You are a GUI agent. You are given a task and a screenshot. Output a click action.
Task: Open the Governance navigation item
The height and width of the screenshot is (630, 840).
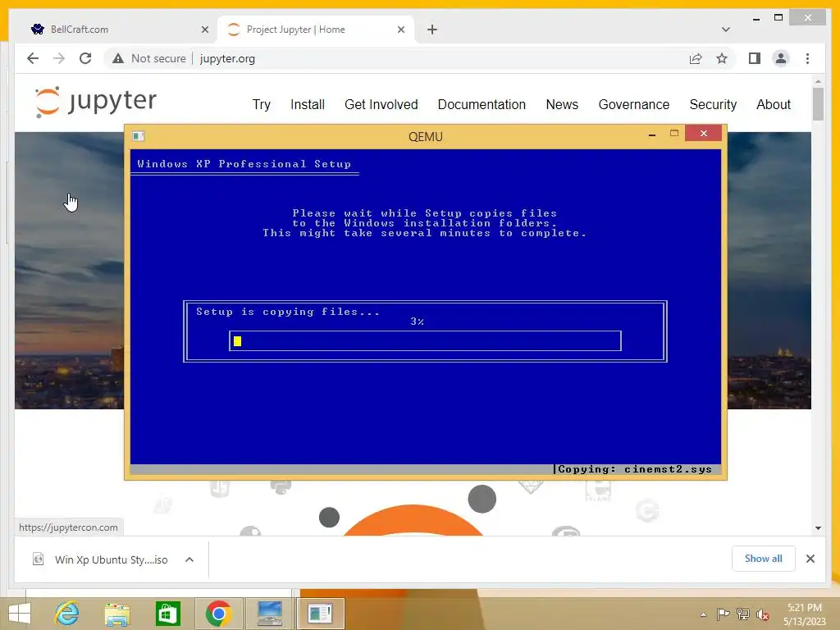click(x=634, y=104)
